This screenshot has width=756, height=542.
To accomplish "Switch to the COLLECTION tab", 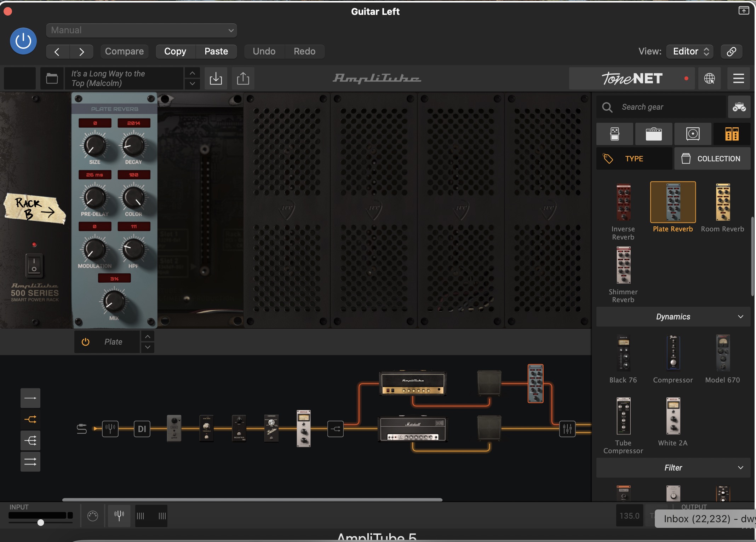I will pos(712,158).
